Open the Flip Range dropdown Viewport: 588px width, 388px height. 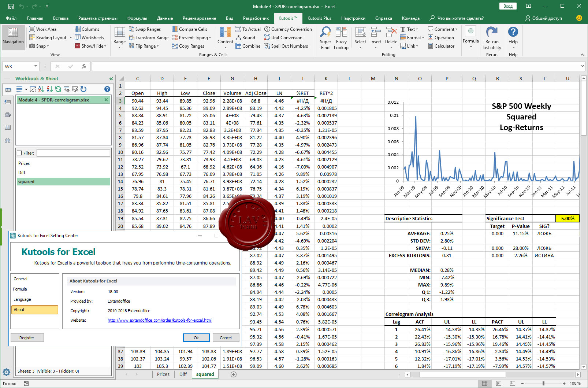click(x=144, y=46)
